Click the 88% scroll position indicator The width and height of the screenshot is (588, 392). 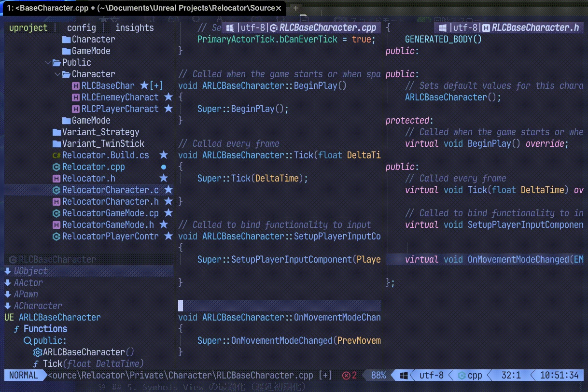(378, 375)
